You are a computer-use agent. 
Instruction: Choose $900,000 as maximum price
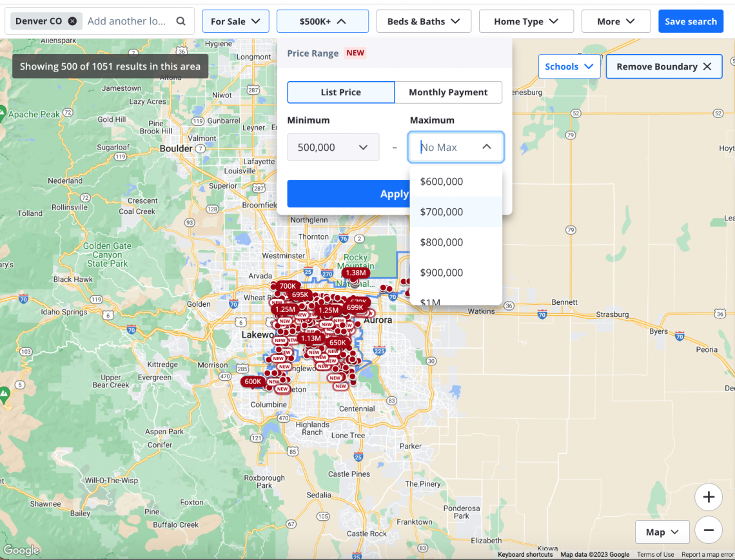(456, 273)
